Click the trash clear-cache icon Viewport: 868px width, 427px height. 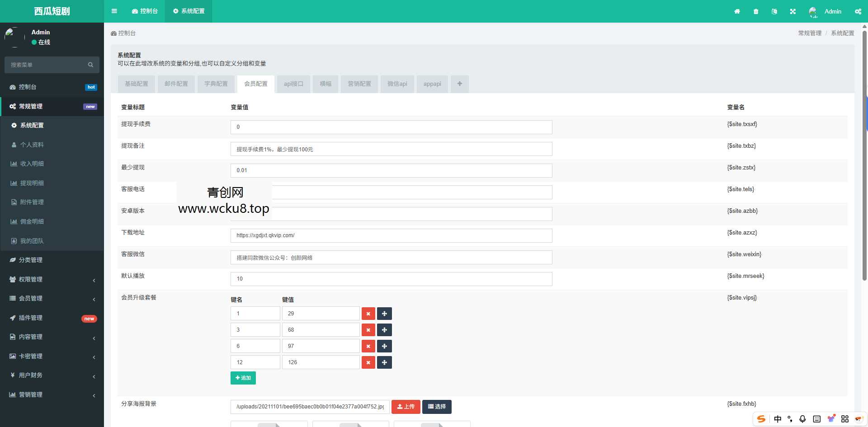click(756, 11)
